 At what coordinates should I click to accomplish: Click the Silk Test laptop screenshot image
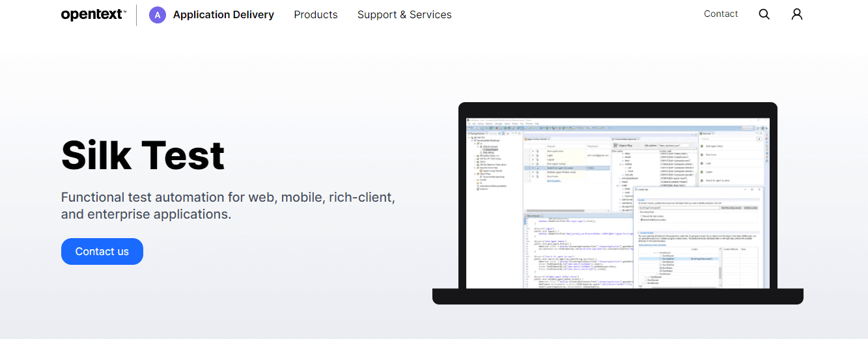[x=618, y=203]
